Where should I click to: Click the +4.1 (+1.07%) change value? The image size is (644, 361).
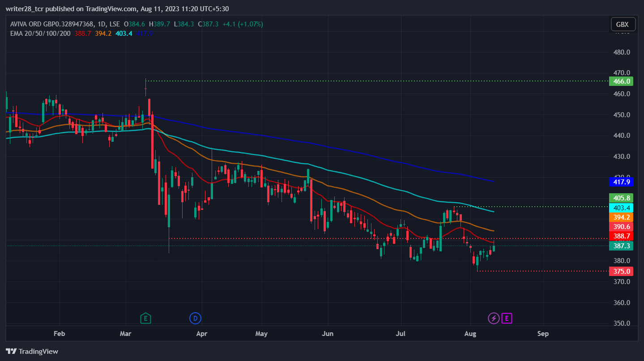[242, 24]
